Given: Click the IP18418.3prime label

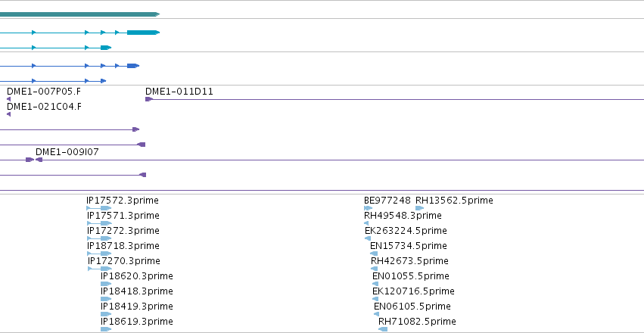Looking at the screenshot, I should coord(137,291).
